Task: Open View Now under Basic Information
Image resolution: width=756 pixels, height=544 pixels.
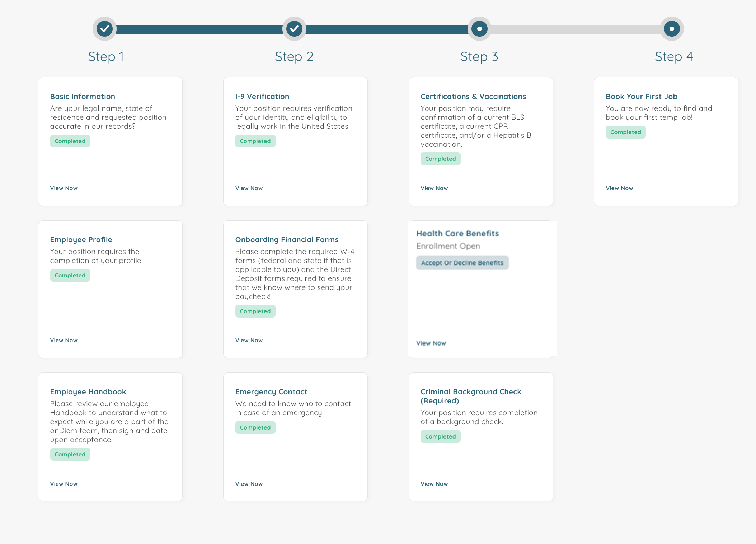Action: pos(64,188)
